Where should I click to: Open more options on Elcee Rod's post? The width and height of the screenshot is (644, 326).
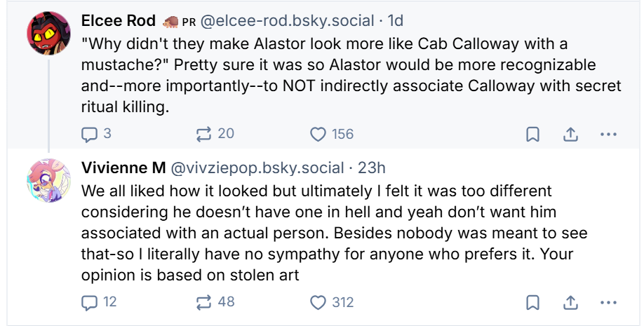click(608, 134)
